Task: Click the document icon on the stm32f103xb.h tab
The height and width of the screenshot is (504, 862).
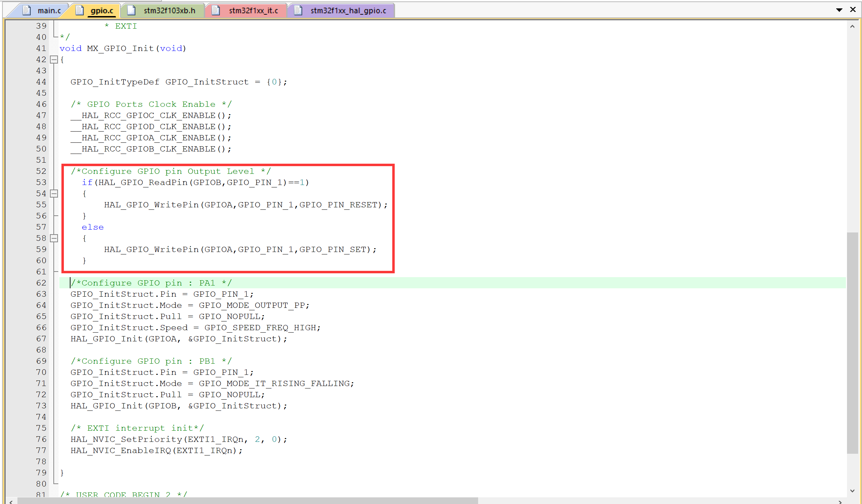Action: point(131,10)
